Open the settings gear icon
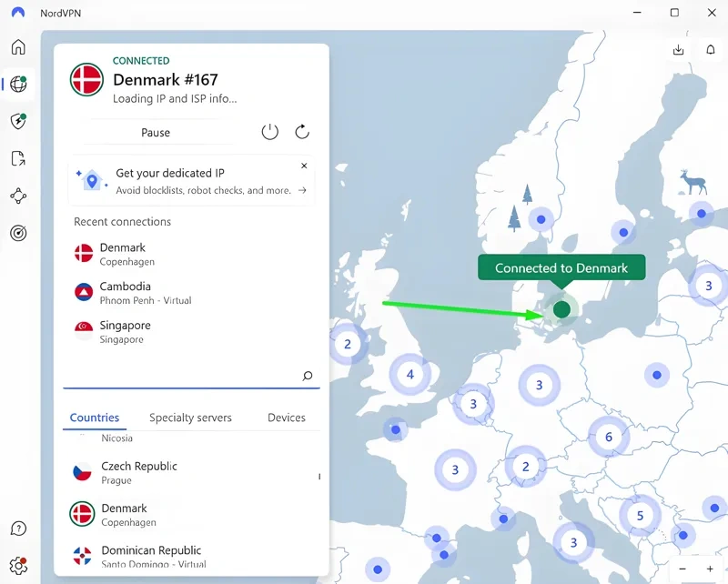Image resolution: width=728 pixels, height=584 pixels. click(x=18, y=566)
